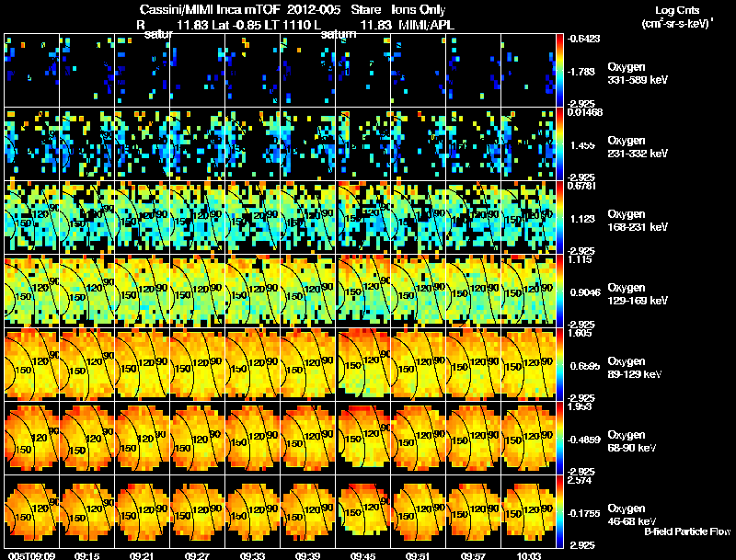
Task: Click the 'Log Cnts' scale heading
Action: 677,10
